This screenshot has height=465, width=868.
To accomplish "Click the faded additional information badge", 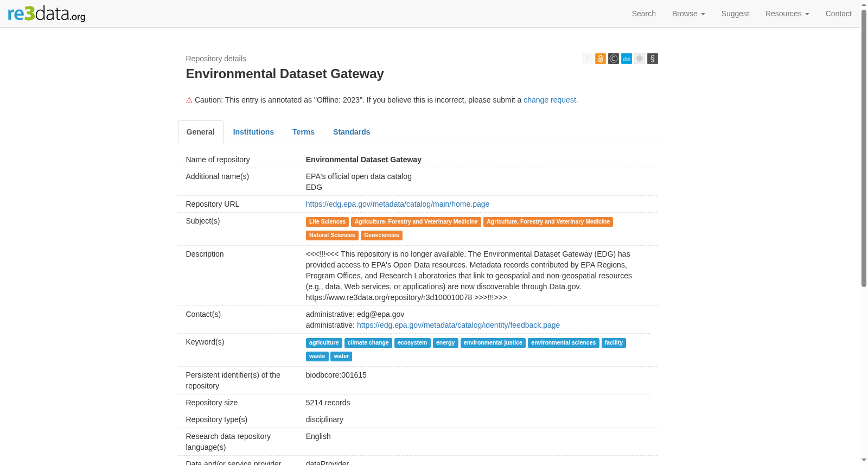I will (588, 59).
